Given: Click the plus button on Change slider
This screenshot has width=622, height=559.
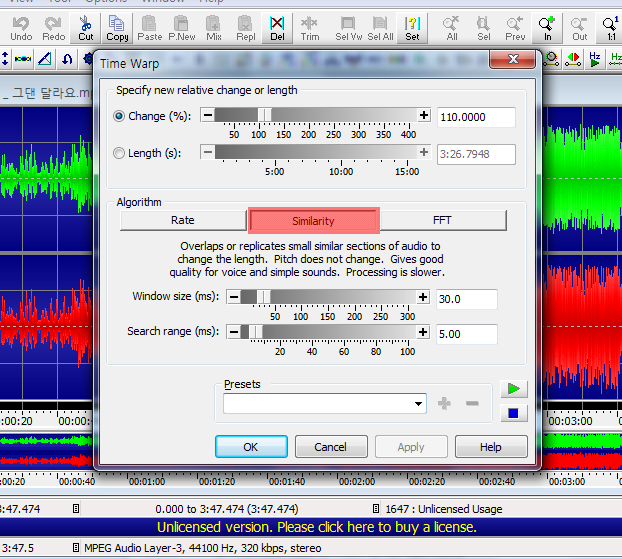Looking at the screenshot, I should click(x=424, y=116).
